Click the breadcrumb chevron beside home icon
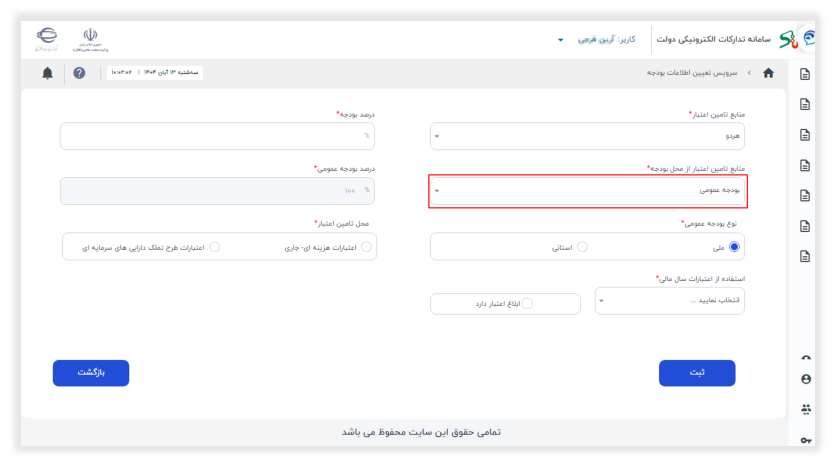The height and width of the screenshot is (466, 835). [749, 73]
